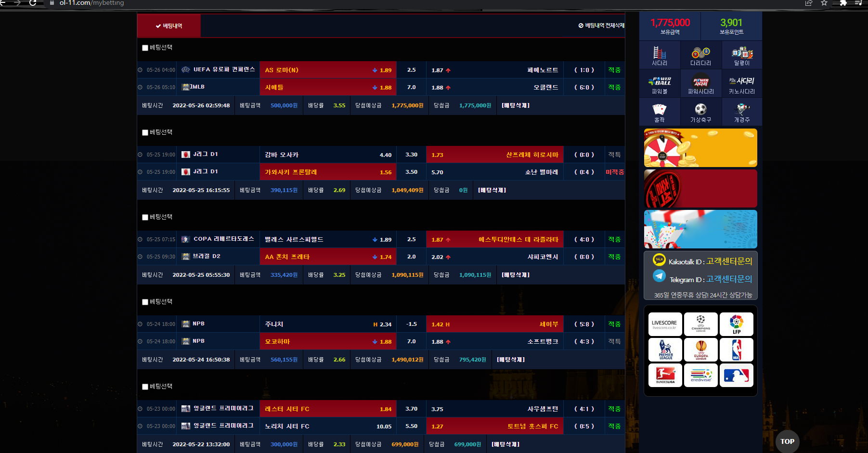The height and width of the screenshot is (453, 868).
Task: Check 베팅선택 for 05-25 16:15:55 bet
Action: [x=145, y=132]
